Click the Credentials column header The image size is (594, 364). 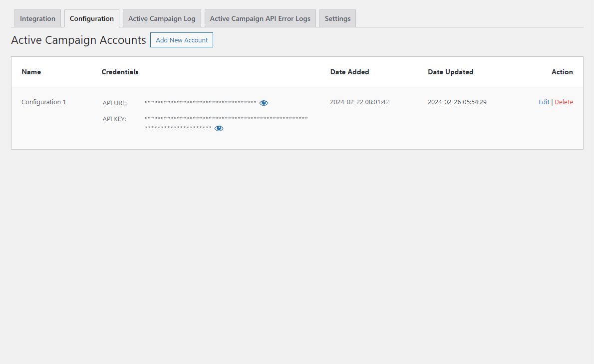click(120, 72)
